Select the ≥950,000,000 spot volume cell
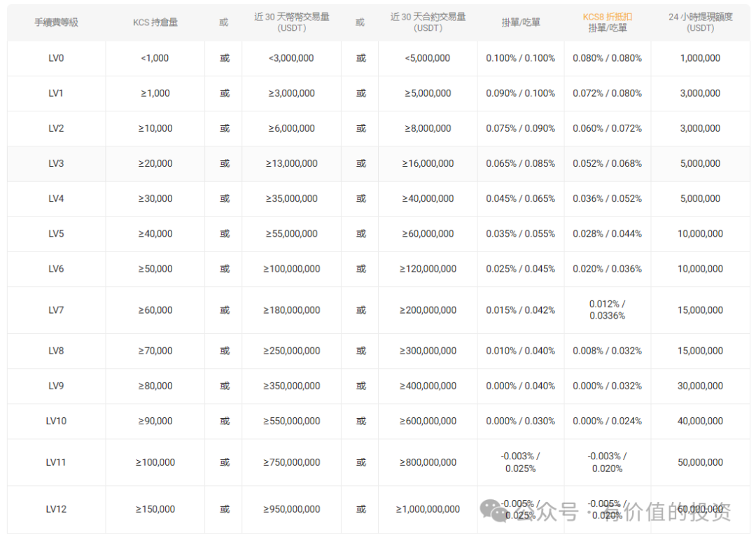 [292, 509]
